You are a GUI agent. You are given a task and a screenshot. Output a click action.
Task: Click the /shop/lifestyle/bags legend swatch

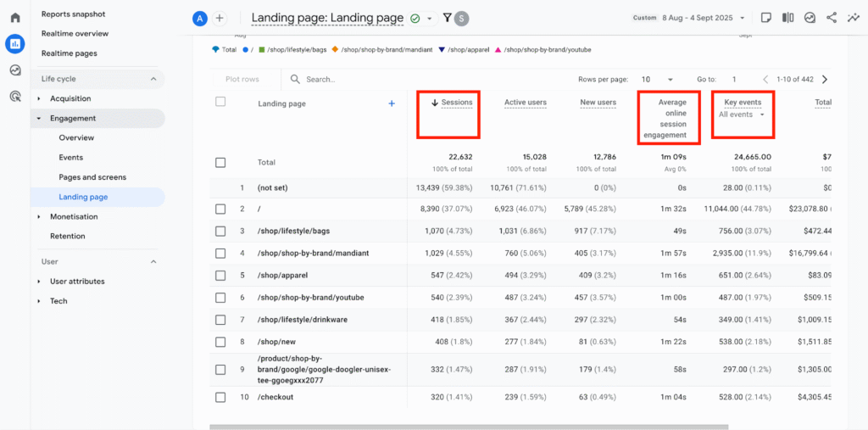click(x=262, y=50)
